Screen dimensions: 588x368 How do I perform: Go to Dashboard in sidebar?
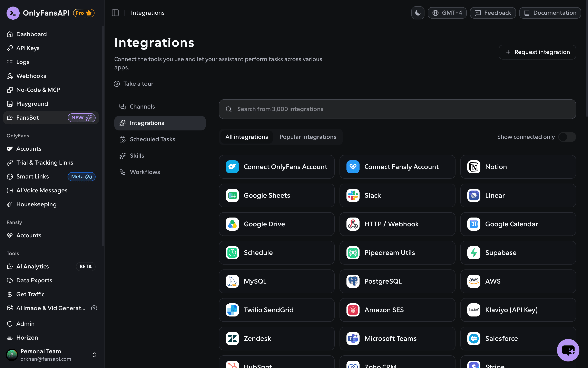[51, 34]
